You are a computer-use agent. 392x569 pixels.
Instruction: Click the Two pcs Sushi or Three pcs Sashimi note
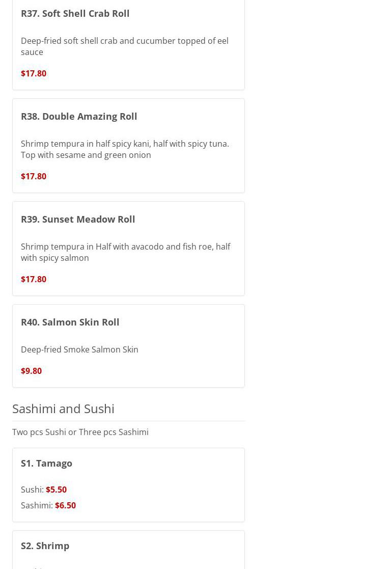pos(80,432)
